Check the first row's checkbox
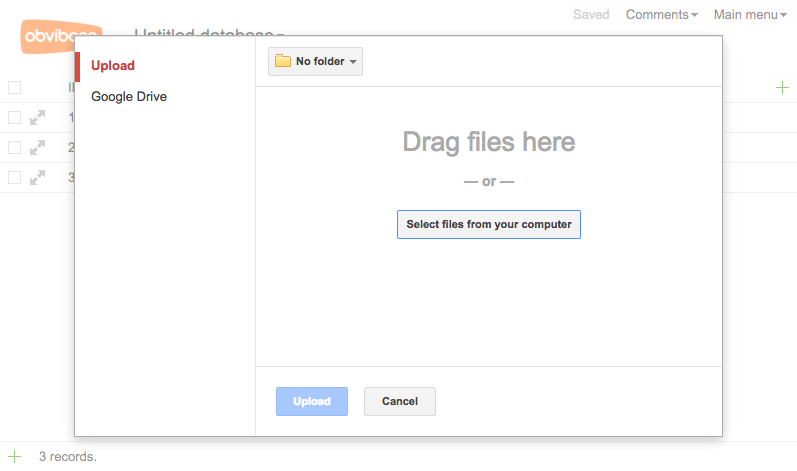Screen dimensions: 797x471 click(x=15, y=117)
